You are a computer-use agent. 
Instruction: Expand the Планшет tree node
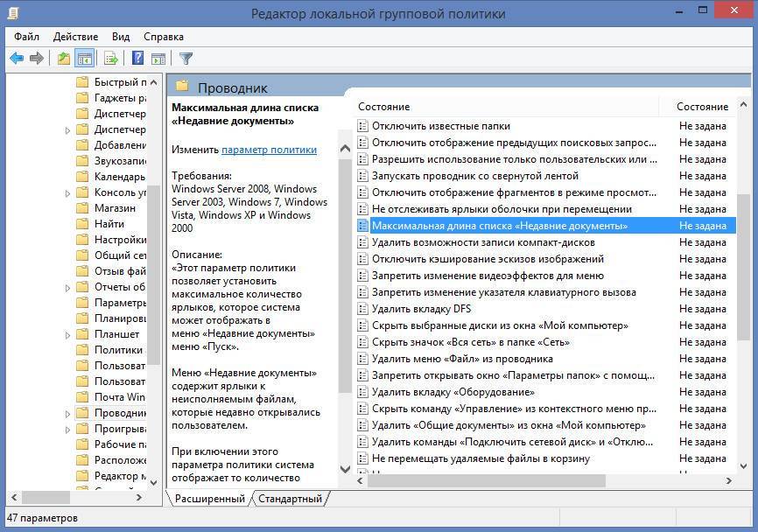68,334
